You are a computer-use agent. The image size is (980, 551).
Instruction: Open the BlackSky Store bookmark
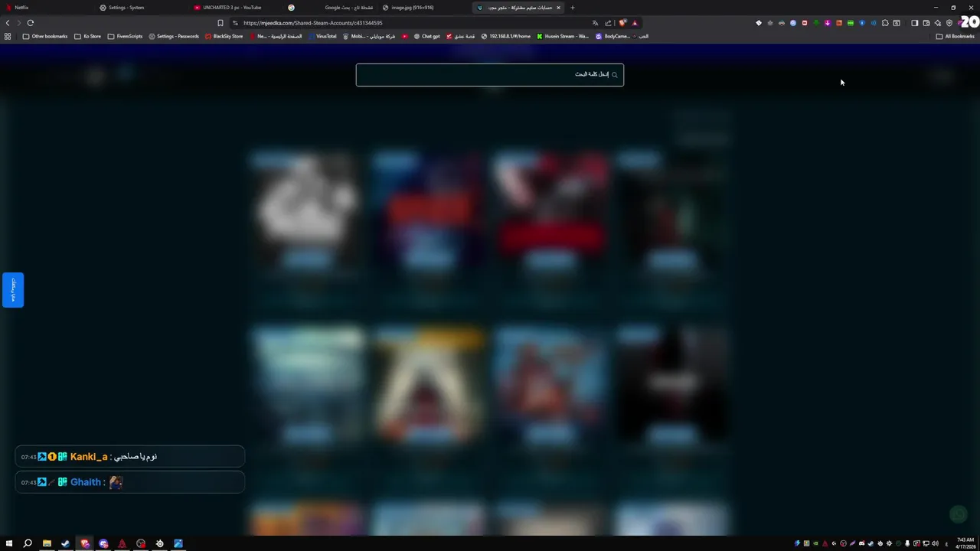tap(224, 36)
